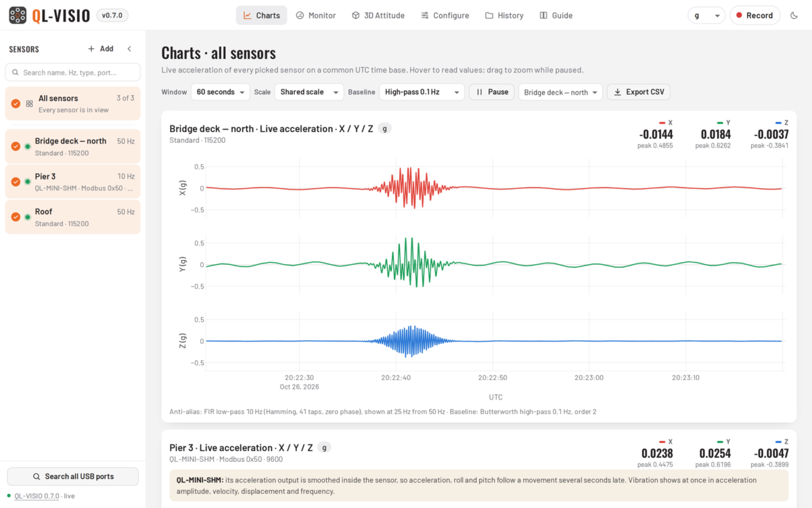The image size is (812, 508).
Task: Focus the sensor search input field
Action: pyautogui.click(x=73, y=72)
